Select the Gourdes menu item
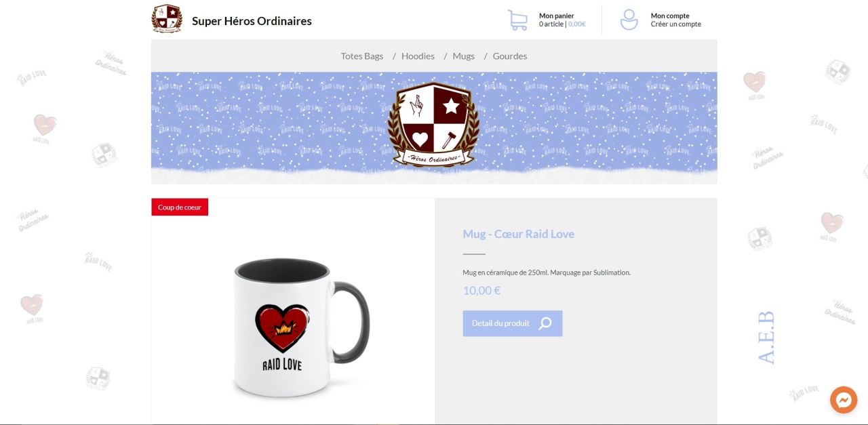Viewport: 868px width, 425px height. 510,56
